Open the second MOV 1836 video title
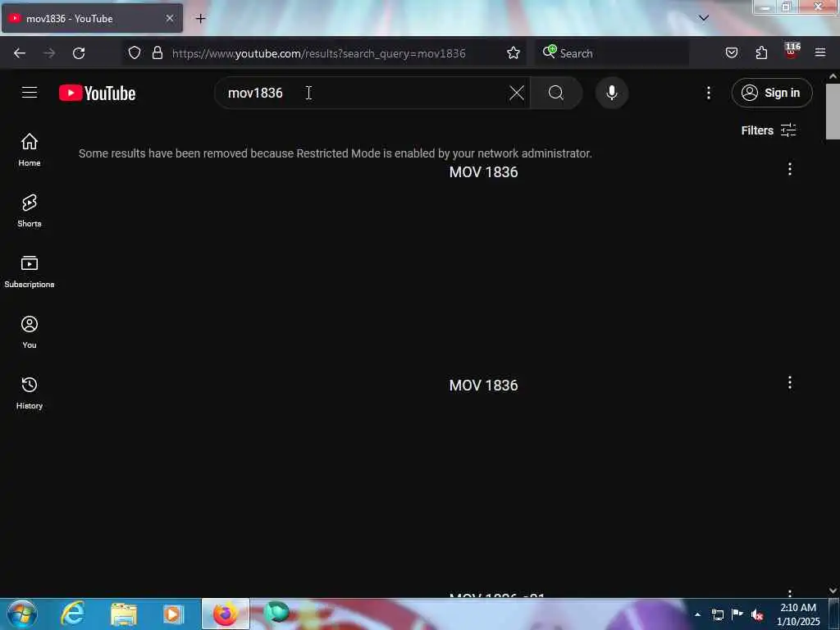This screenshot has height=630, width=840. (483, 386)
